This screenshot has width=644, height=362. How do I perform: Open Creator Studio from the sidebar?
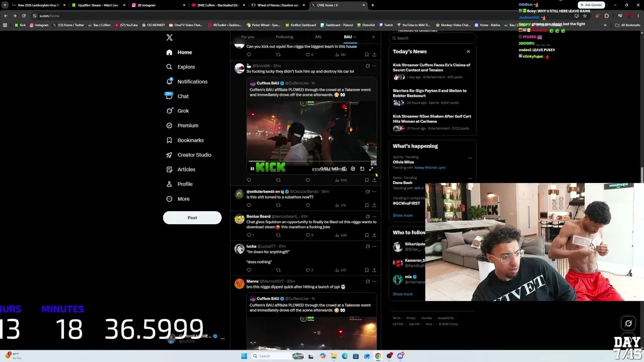click(x=189, y=155)
